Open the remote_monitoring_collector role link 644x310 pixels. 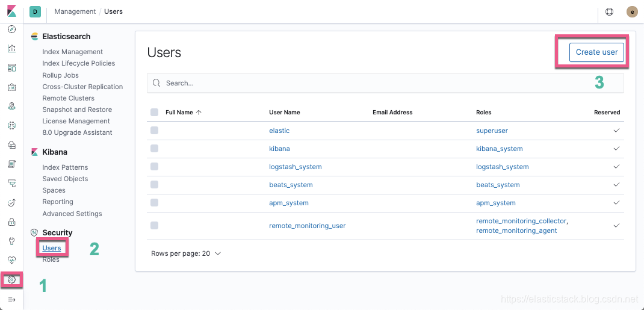click(521, 221)
